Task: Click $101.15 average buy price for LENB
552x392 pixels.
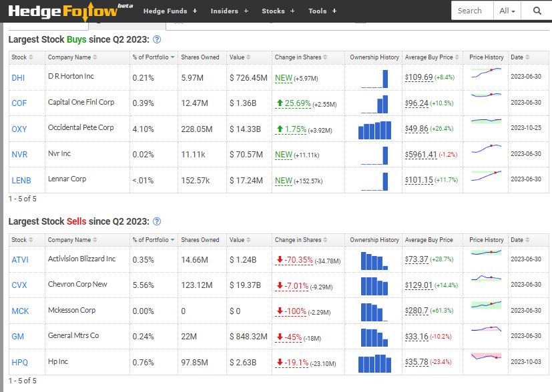Action: (419, 180)
